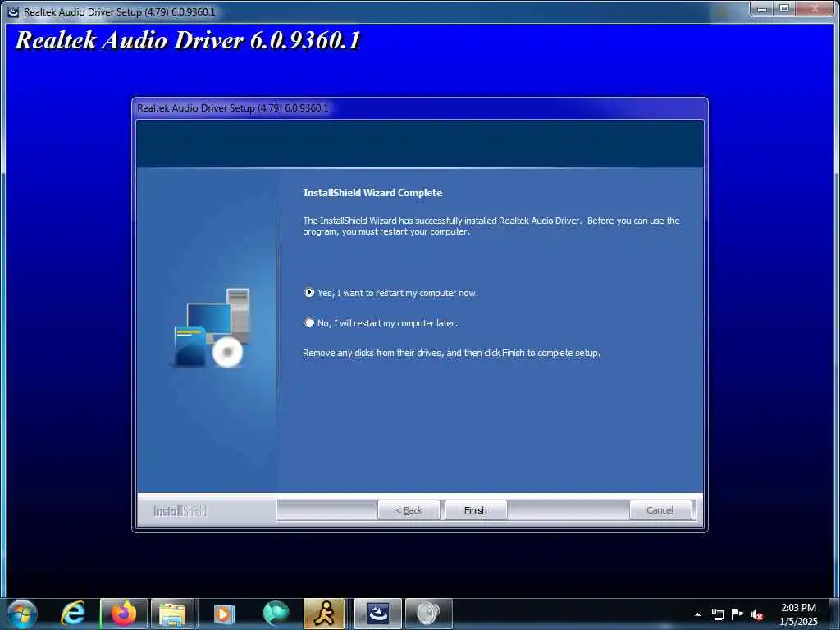Open Firefox from the taskbar
840x630 pixels.
click(124, 614)
